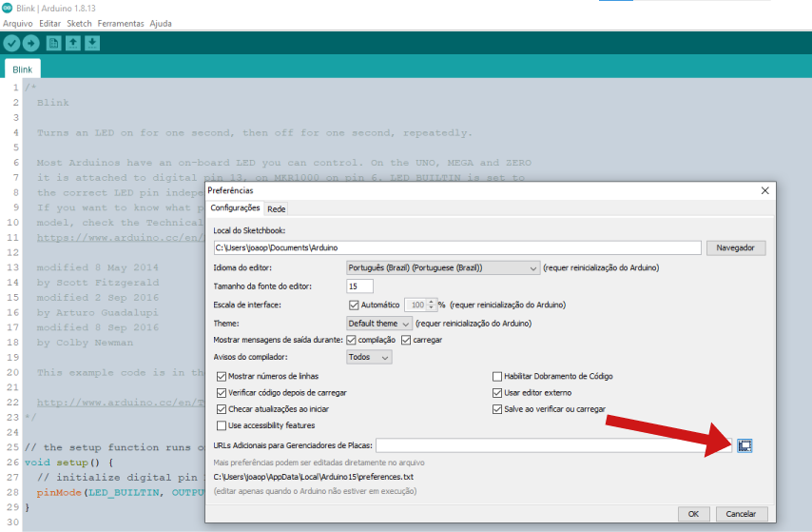Open the Ferramentas menu
The width and height of the screenshot is (812, 532).
point(121,24)
